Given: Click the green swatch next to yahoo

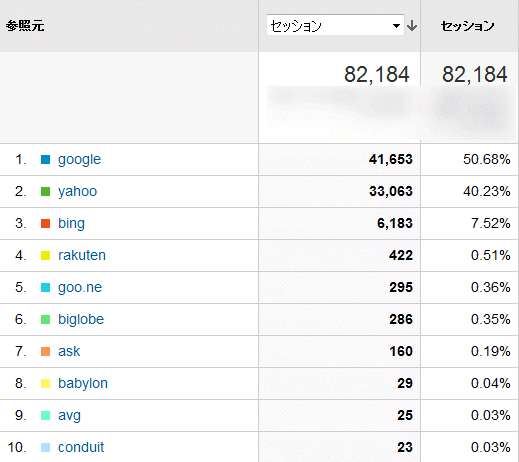Looking at the screenshot, I should point(45,192).
